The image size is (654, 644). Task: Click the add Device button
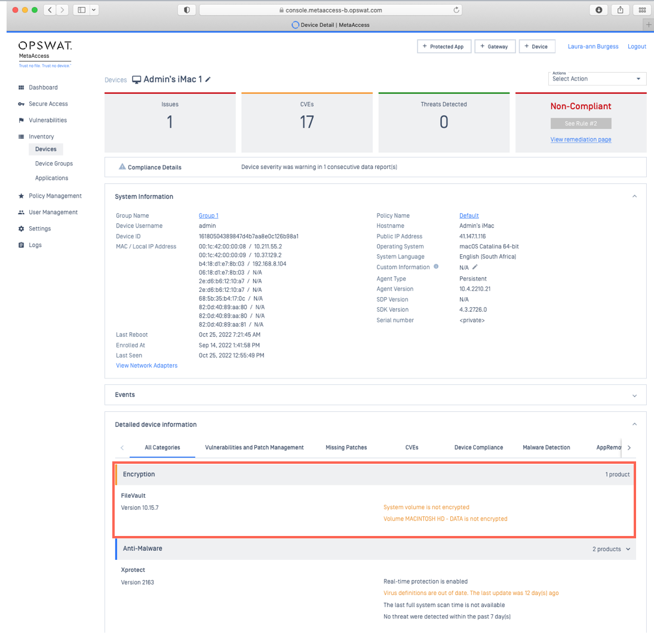[537, 47]
